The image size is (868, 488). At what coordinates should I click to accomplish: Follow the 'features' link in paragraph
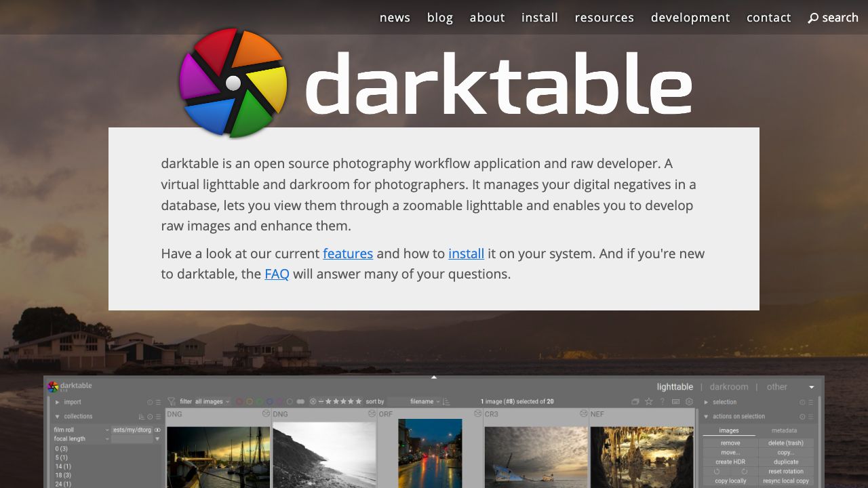(348, 253)
